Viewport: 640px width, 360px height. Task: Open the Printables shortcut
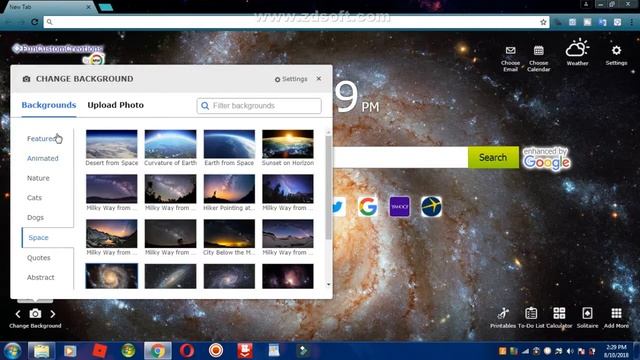[503, 318]
